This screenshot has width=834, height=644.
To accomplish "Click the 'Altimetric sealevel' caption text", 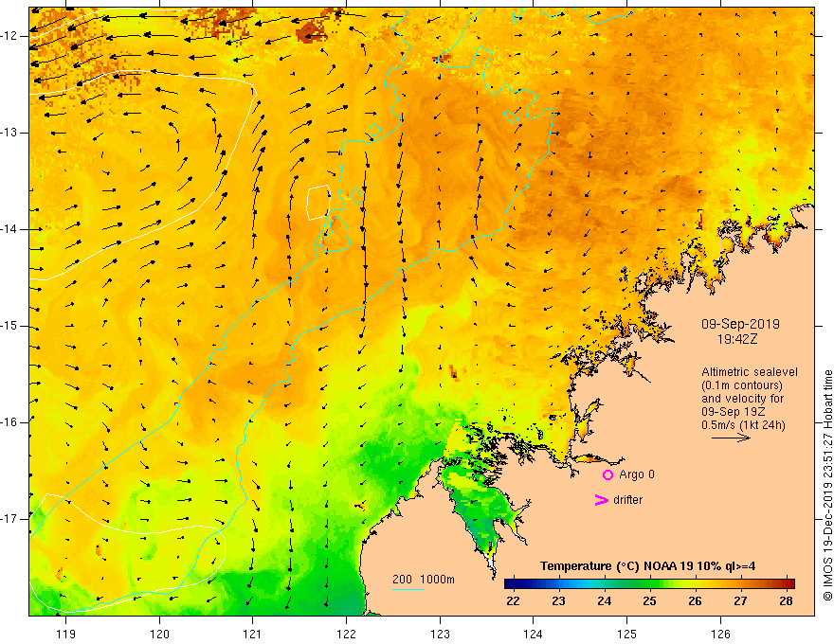I will click(750, 372).
